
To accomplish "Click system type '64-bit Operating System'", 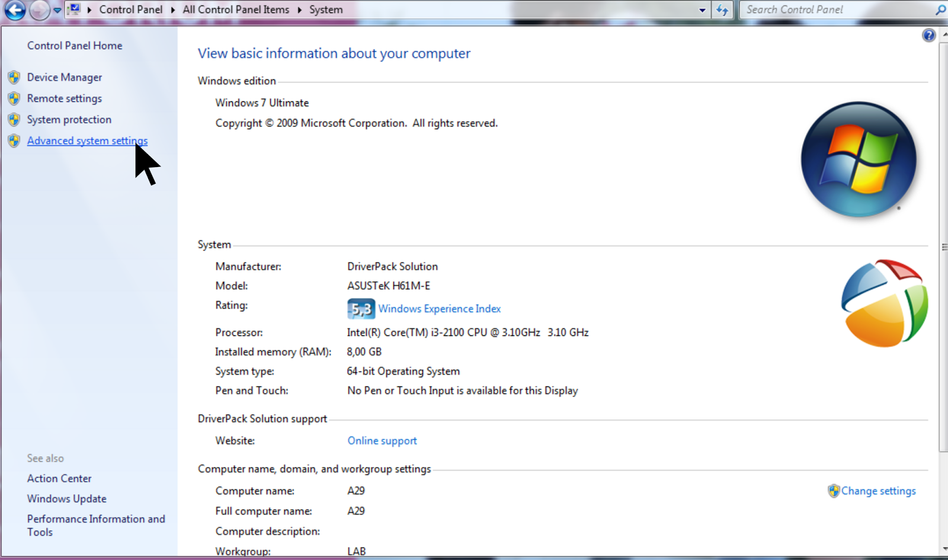I will coord(403,372).
